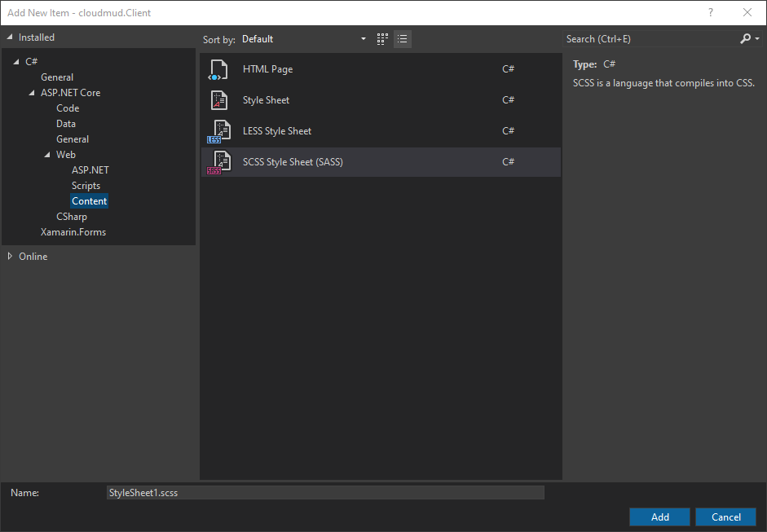Click the Style Sheet item label
767x532 pixels.
pyautogui.click(x=266, y=100)
